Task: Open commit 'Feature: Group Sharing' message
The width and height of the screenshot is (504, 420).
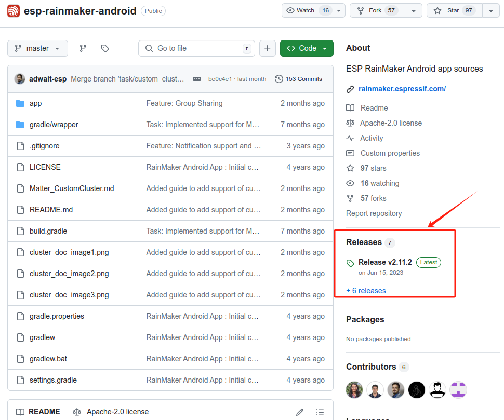Action: [x=184, y=103]
